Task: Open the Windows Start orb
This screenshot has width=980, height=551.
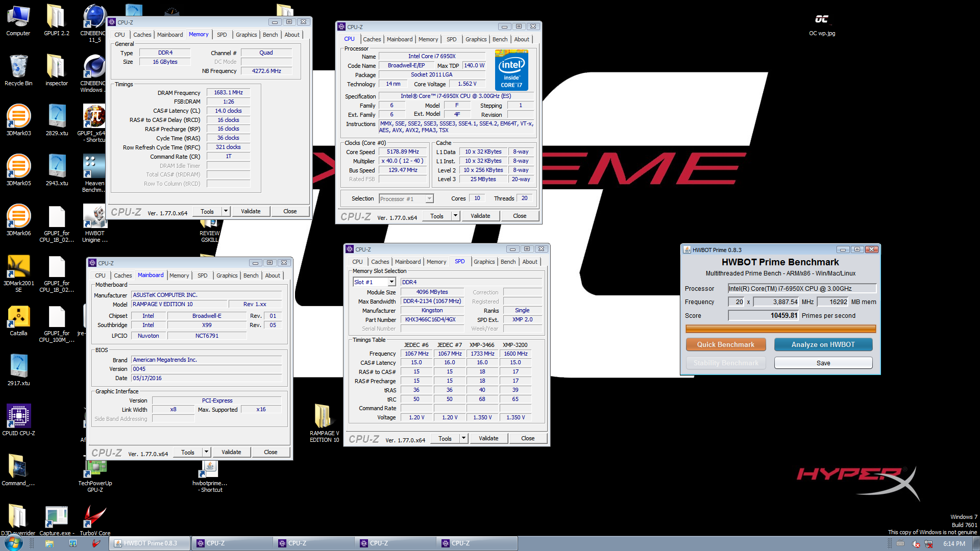Action: click(x=13, y=543)
